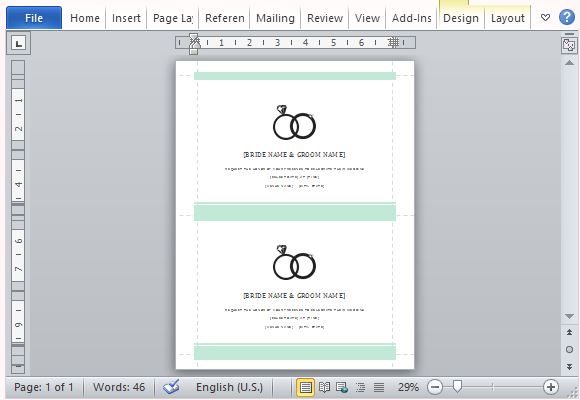Click the spelling proofing check icon
This screenshot has width=580, height=400.
[171, 387]
